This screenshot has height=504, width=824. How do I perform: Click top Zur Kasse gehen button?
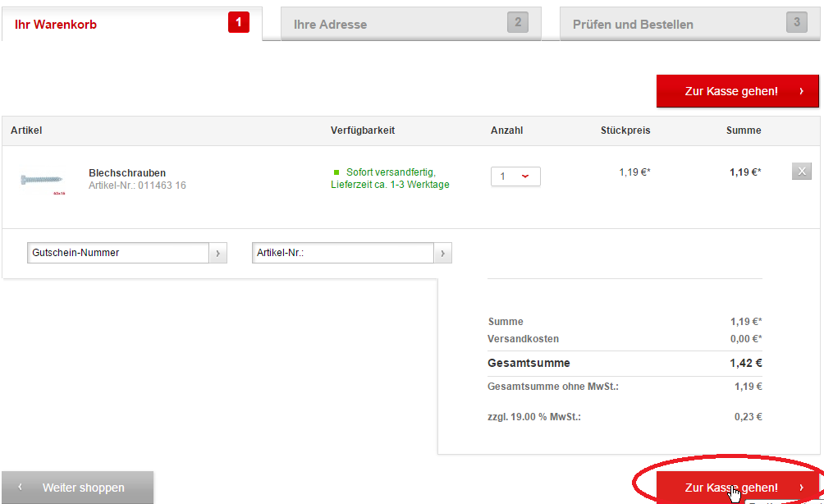[737, 91]
